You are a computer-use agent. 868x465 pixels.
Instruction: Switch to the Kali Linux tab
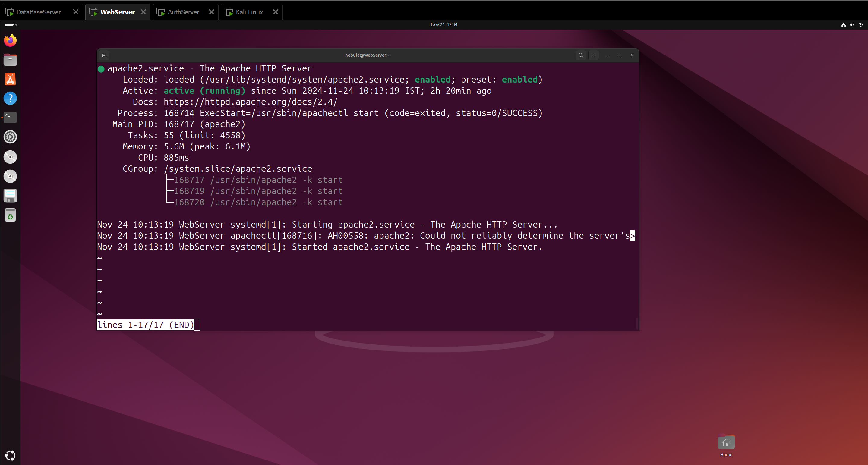pos(249,12)
